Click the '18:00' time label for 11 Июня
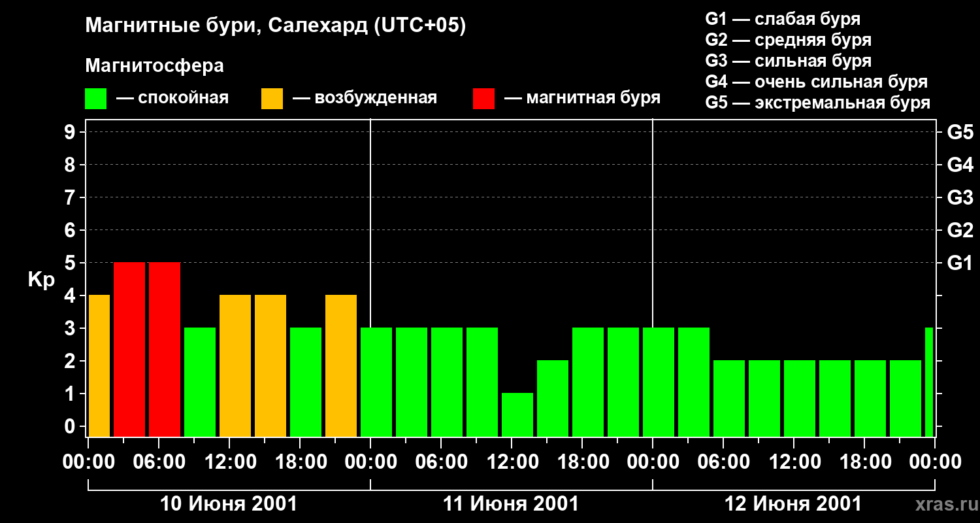This screenshot has height=523, width=980. [x=582, y=462]
